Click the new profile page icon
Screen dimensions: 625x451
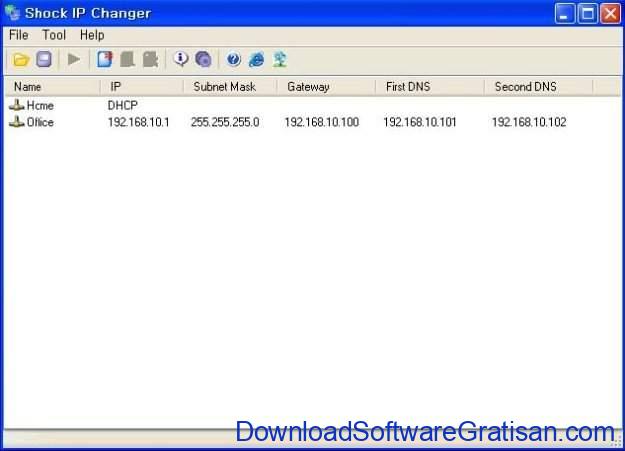105,59
